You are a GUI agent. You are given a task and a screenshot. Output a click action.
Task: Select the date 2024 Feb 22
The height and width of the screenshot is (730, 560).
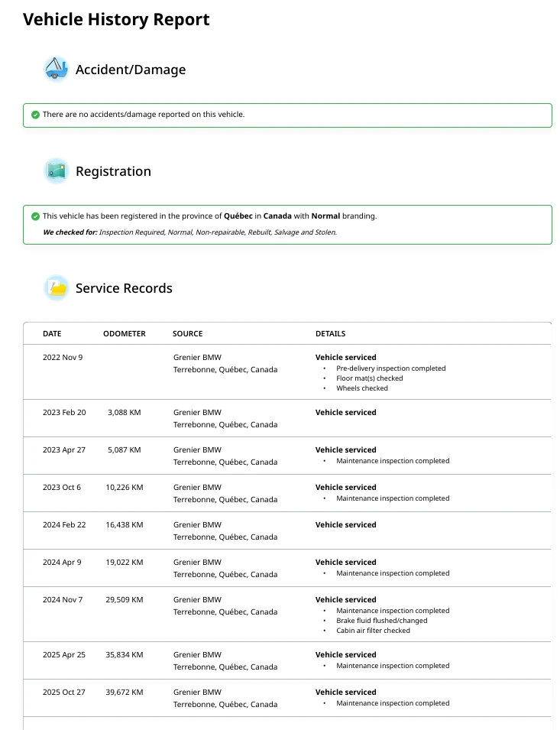tap(64, 524)
